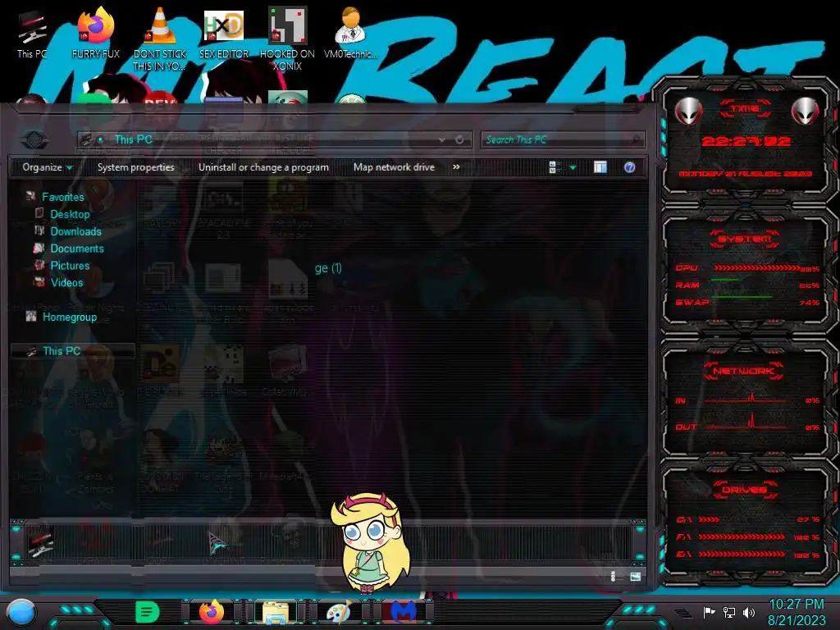Viewport: 840px width, 630px height.
Task: Open the Organize dropdown menu
Action: pos(47,167)
